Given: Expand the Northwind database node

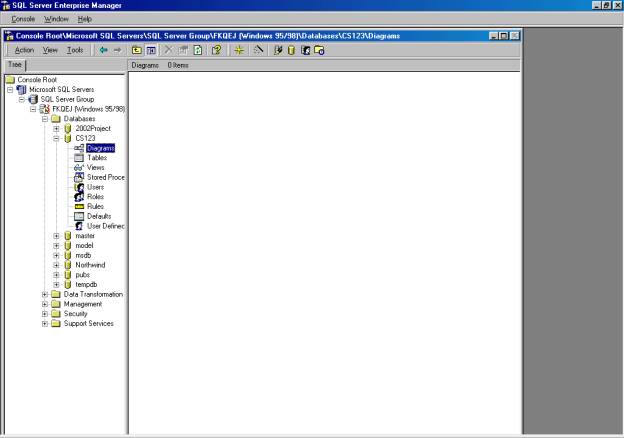Looking at the screenshot, I should coord(57,265).
